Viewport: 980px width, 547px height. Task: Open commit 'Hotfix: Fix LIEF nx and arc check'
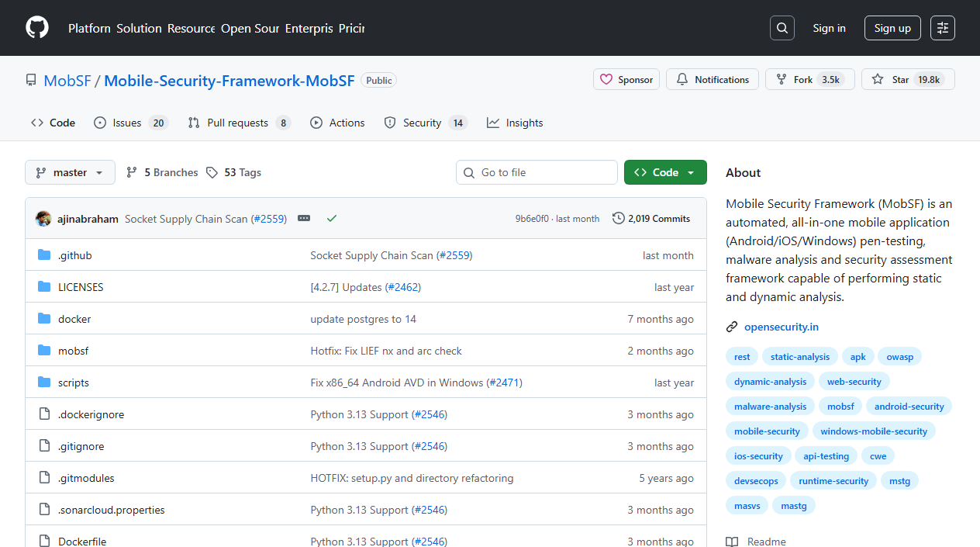click(386, 351)
